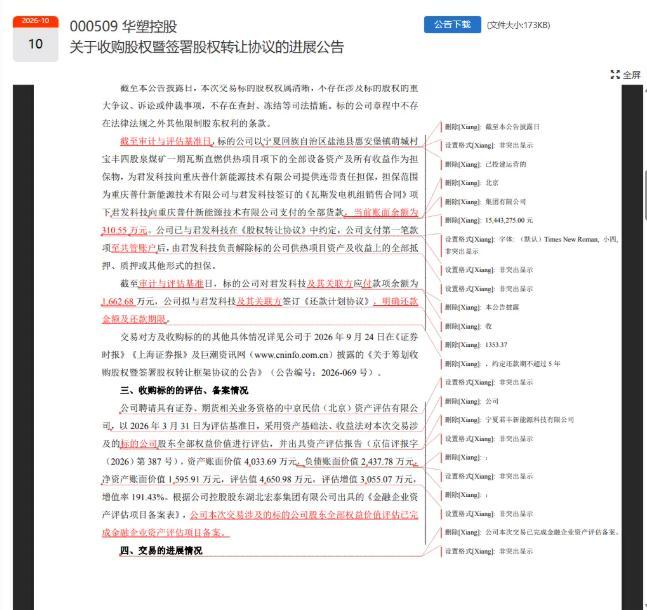This screenshot has width=647, height=610.
Task: Click the revision note 删除[Xiang]: 宁夏君丰新能源科技有限公司
Action: [509, 420]
